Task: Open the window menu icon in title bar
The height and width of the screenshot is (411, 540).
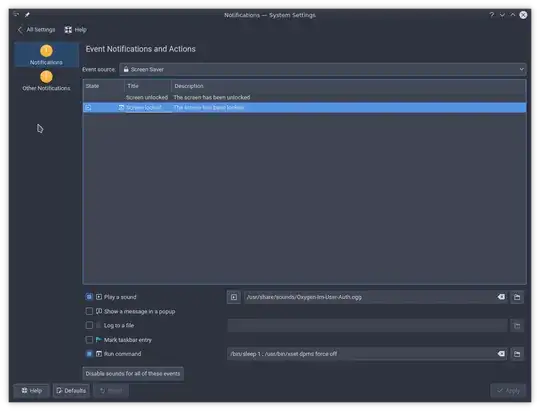Action: [16, 14]
